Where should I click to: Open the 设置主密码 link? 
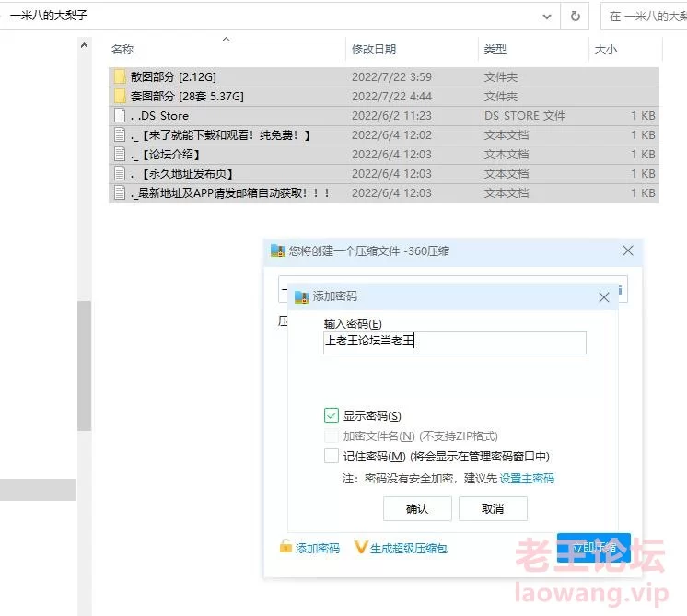click(x=527, y=479)
